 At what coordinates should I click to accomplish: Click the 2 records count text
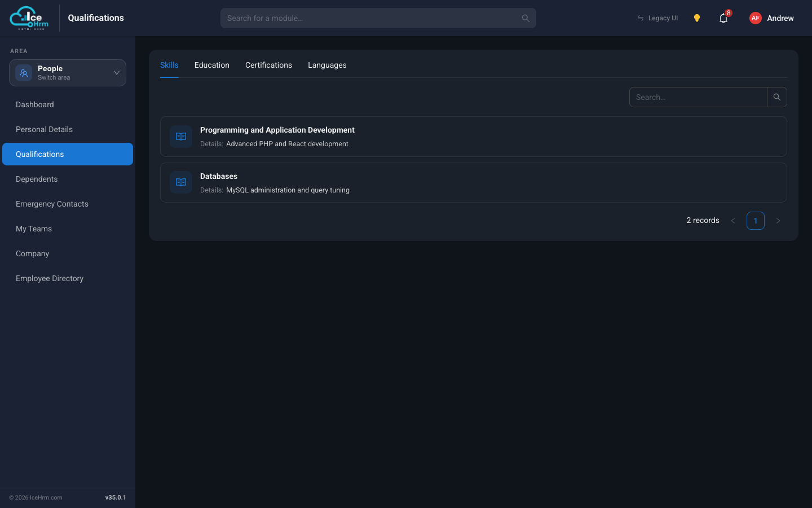703,221
